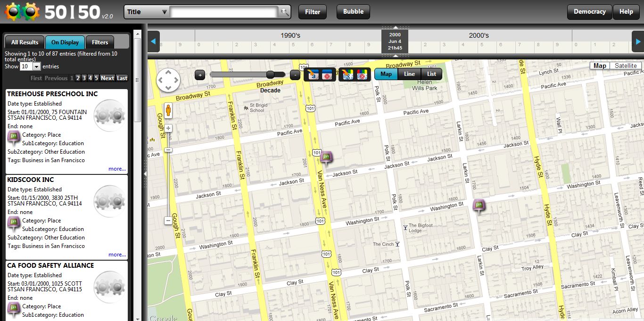Click the First page link
This screenshot has width=644, height=321.
click(x=36, y=78)
